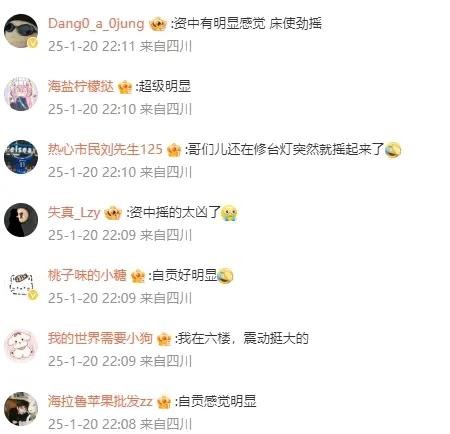Click crown badge beside 海盐柠檬挞
This screenshot has height=434, width=450.
[x=125, y=87]
